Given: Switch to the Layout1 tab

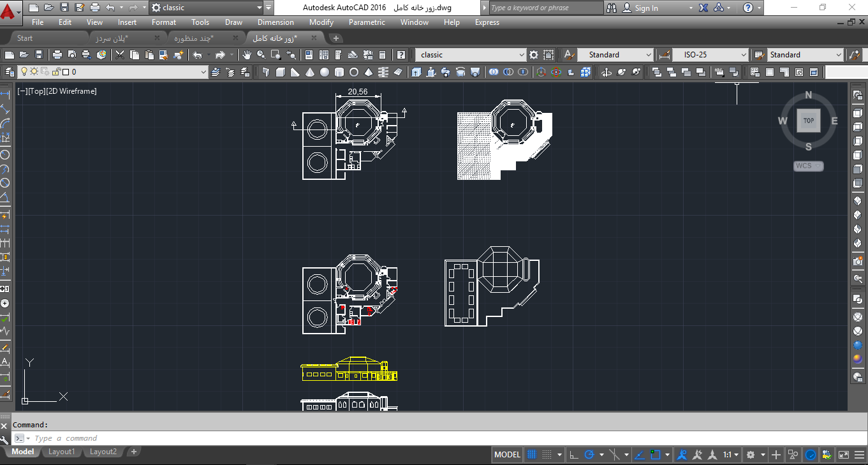Looking at the screenshot, I should click(62, 452).
